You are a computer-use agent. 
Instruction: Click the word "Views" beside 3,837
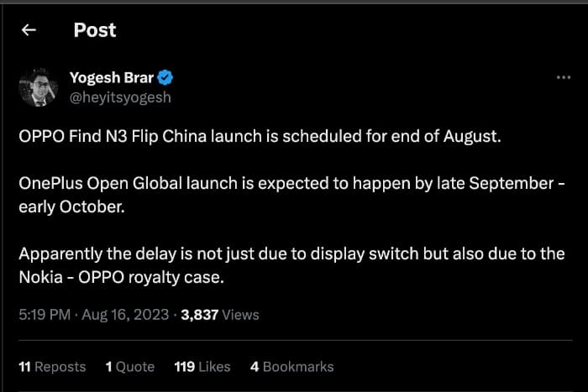click(240, 316)
